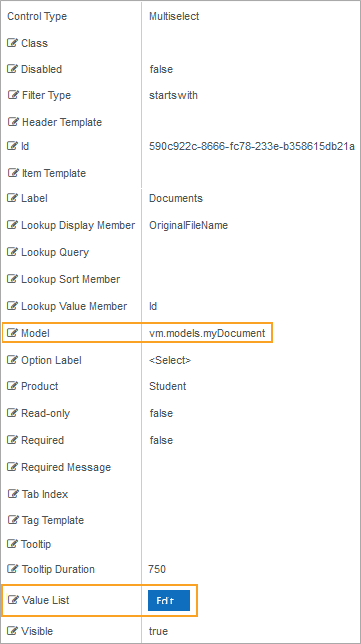
Task: Click the edit icon next to Model
Action: tap(13, 333)
